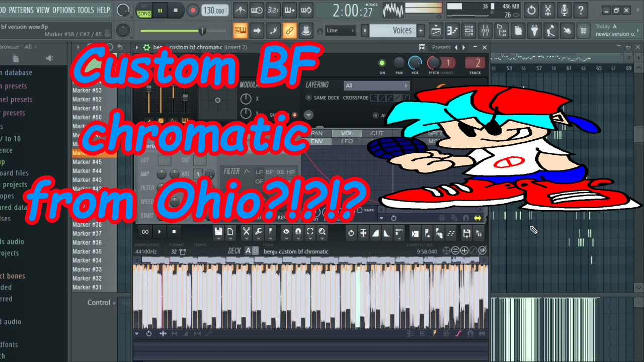
Task: Switch to the LFO tab
Action: tap(347, 141)
